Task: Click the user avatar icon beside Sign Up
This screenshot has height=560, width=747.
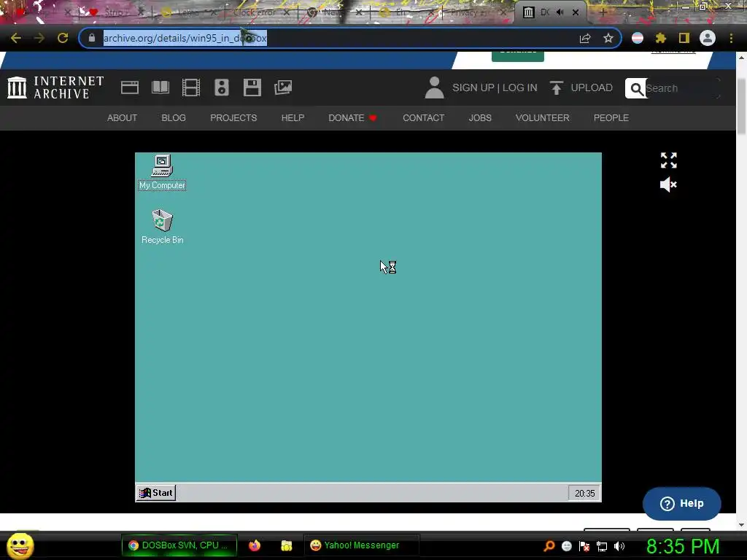Action: click(434, 87)
